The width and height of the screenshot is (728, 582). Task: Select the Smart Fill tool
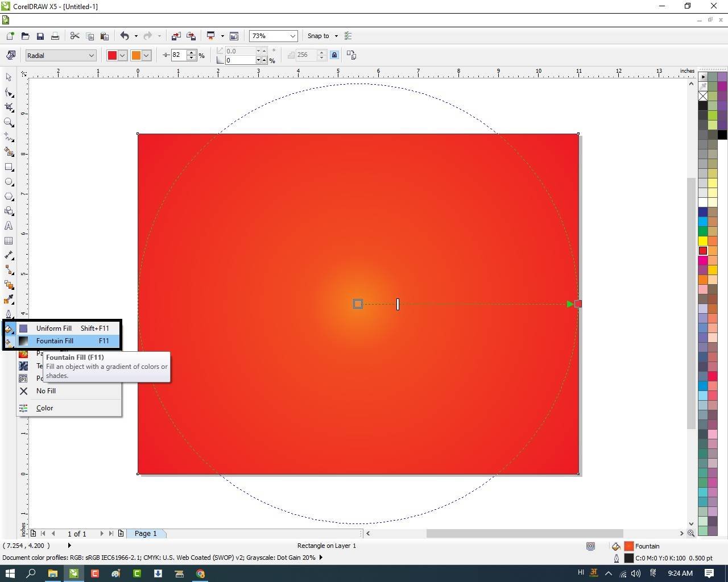tap(9, 152)
